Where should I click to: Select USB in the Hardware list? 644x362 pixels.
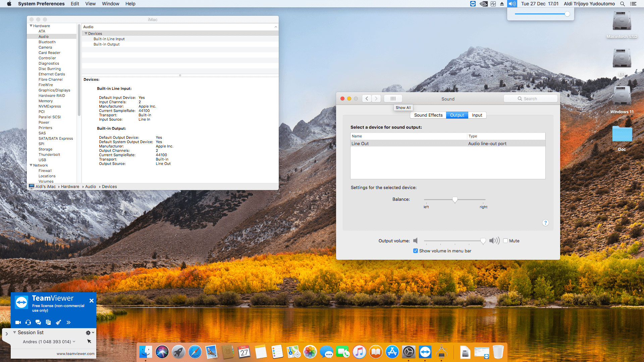click(x=42, y=160)
